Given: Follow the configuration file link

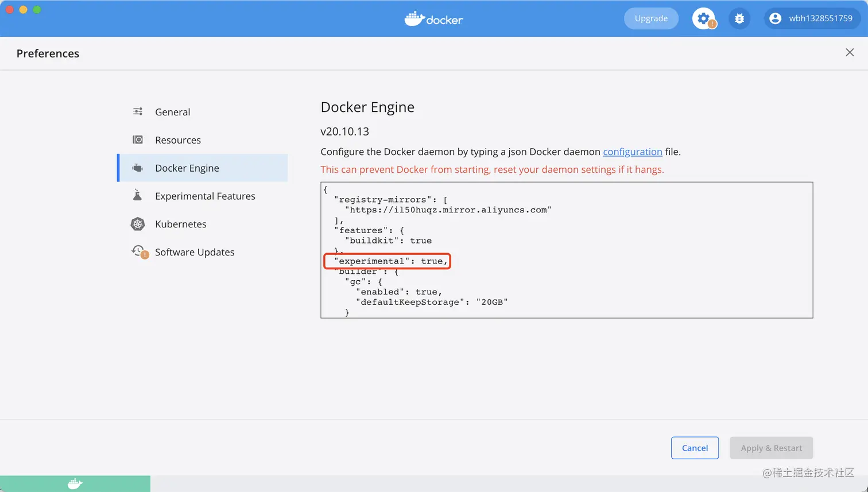Looking at the screenshot, I should pyautogui.click(x=632, y=152).
